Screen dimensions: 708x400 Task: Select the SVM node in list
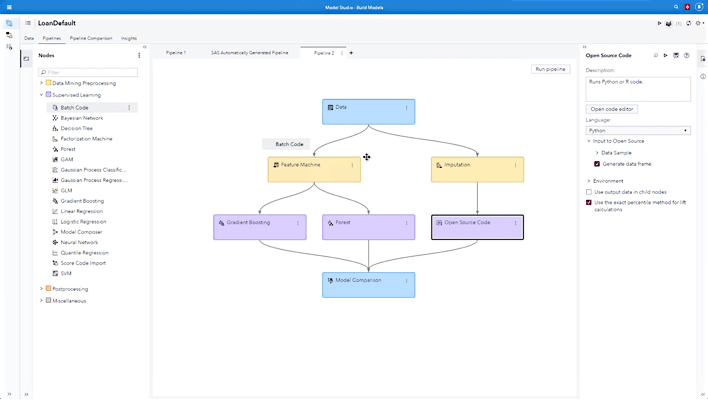[66, 274]
